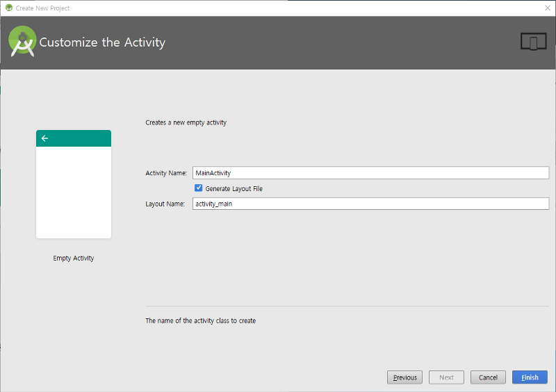Click the phone and tablet form-factor icon
The image size is (556, 392).
[x=533, y=42]
